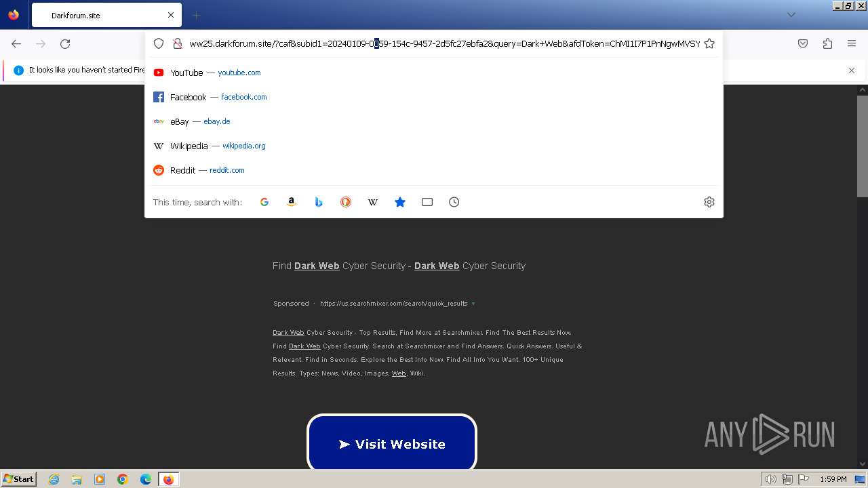Viewport: 868px width, 488px height.
Task: Click scrollbar down arrow
Action: [862, 464]
